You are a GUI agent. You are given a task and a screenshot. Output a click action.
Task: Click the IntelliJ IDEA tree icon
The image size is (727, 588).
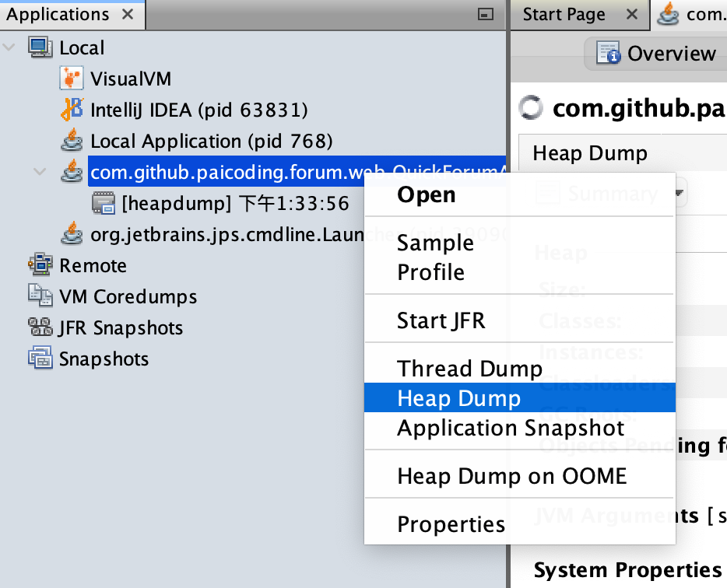click(x=72, y=110)
